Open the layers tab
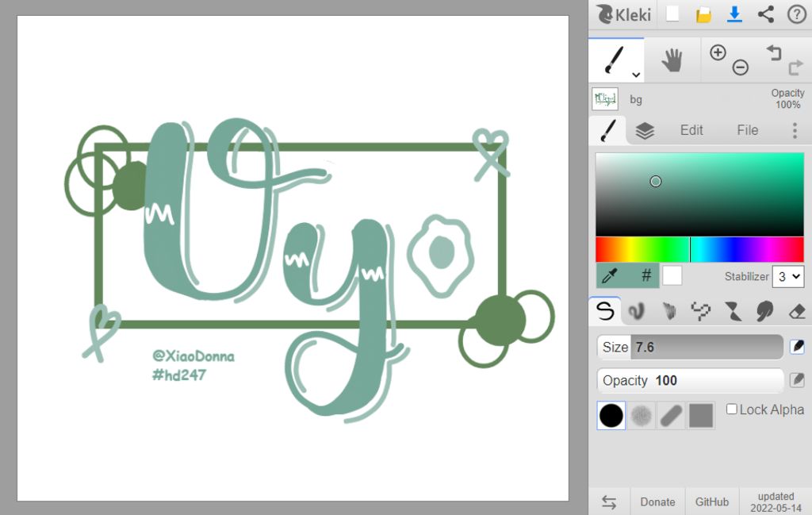 pyautogui.click(x=645, y=131)
